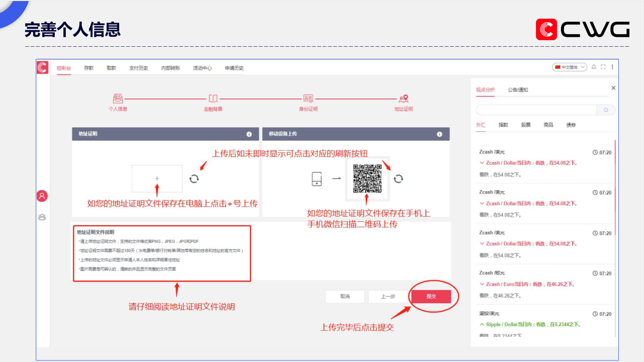Switch to the 公告/通知 panel tab
This screenshot has width=644, height=362.
(x=518, y=89)
